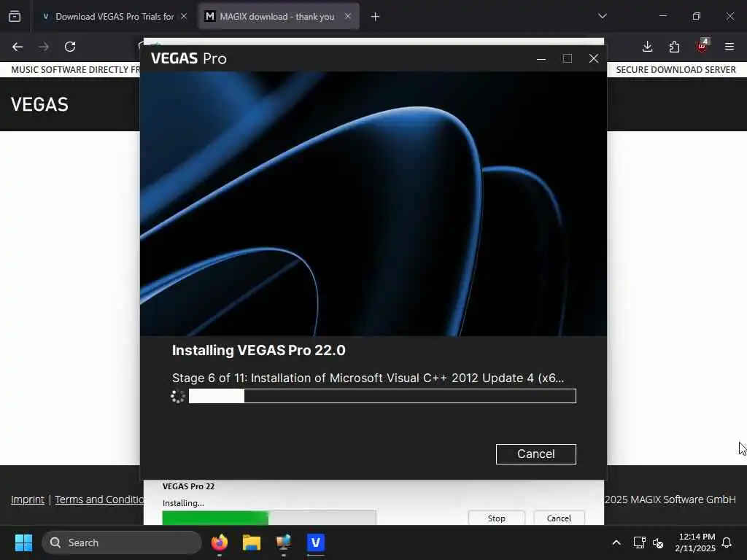
Task: Close the Download VEGAS Pro Trials tab
Action: point(183,17)
